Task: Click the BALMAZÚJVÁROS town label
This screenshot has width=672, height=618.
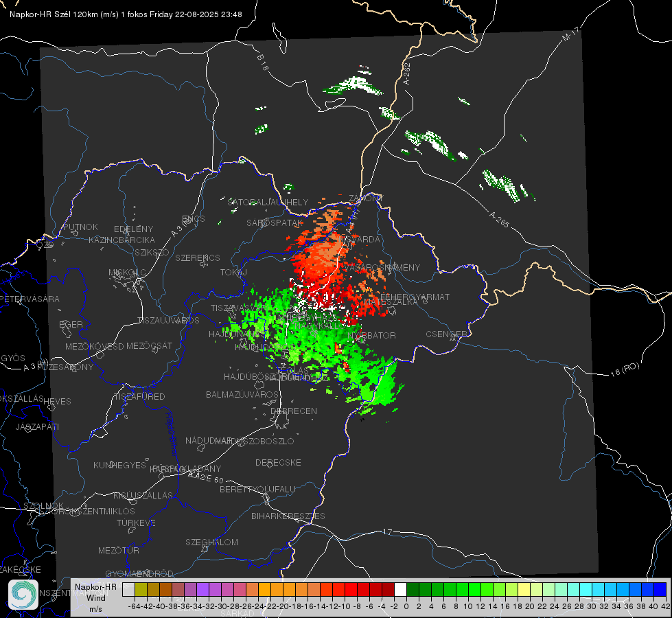Action: (242, 394)
